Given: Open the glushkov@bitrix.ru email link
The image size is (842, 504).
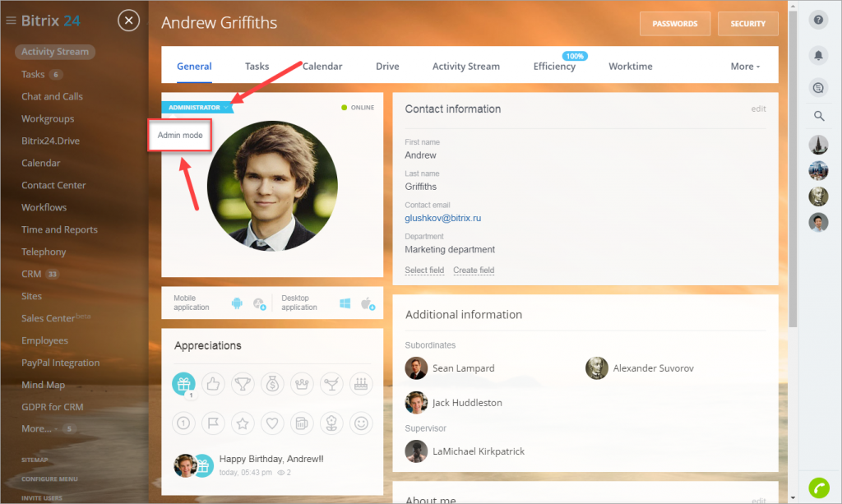Looking at the screenshot, I should (x=443, y=218).
